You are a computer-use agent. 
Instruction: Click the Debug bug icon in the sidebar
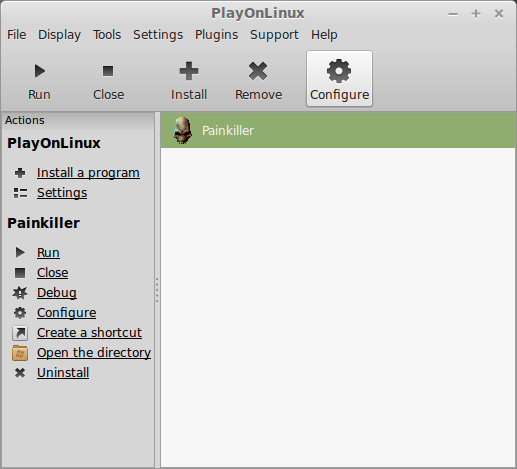tap(20, 293)
